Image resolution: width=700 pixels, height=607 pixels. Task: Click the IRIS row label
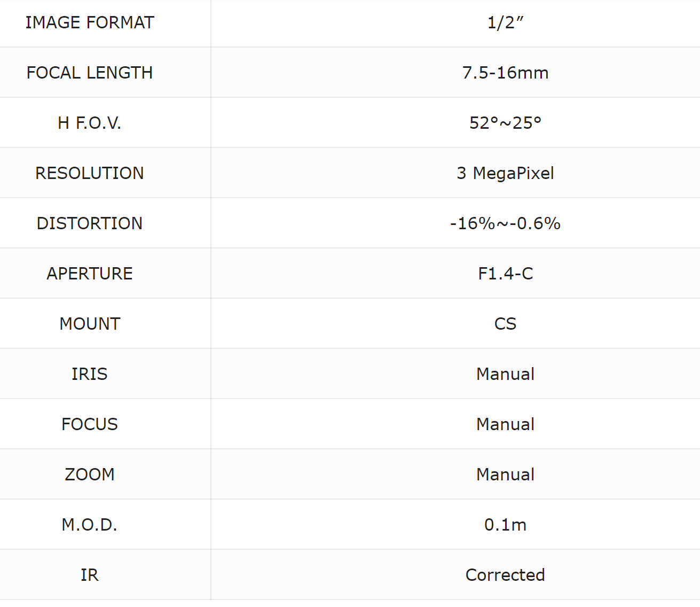click(90, 374)
